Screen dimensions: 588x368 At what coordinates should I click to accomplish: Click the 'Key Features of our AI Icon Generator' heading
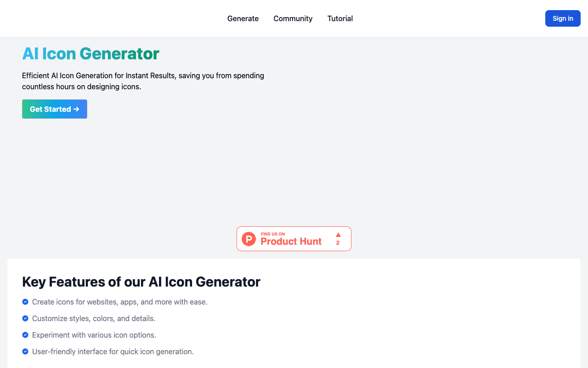coord(141,282)
